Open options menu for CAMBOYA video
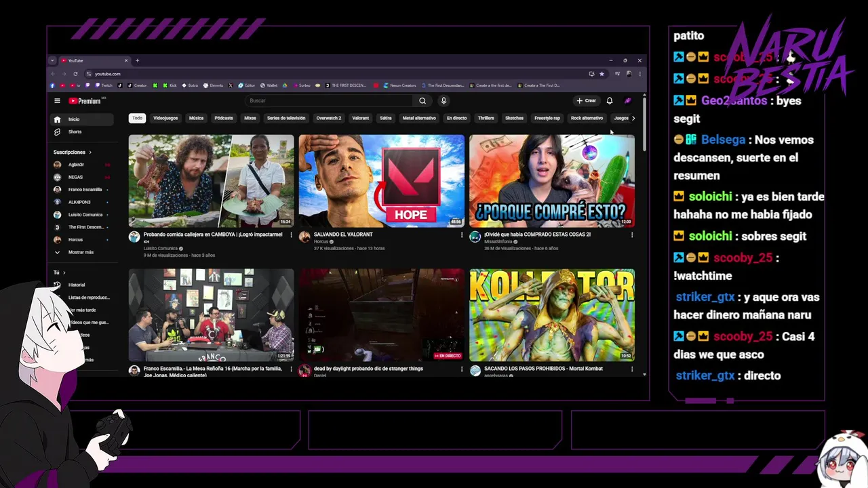The width and height of the screenshot is (868, 488). (292, 235)
